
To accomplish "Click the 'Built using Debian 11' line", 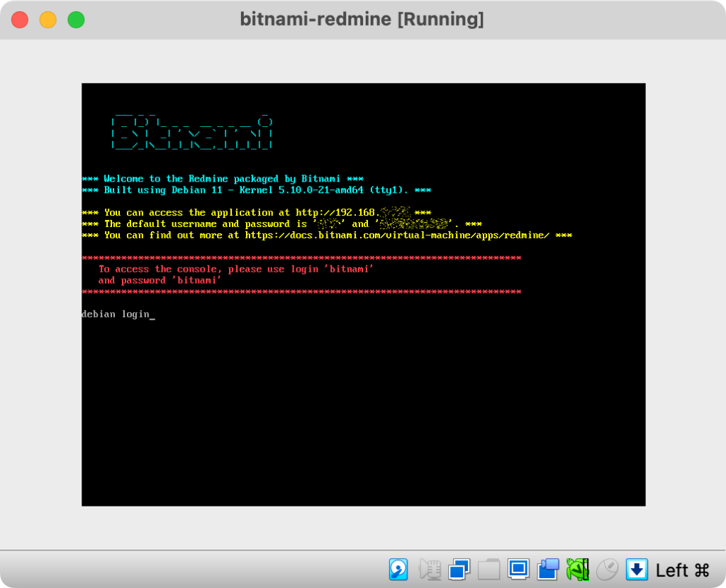I will [x=257, y=190].
